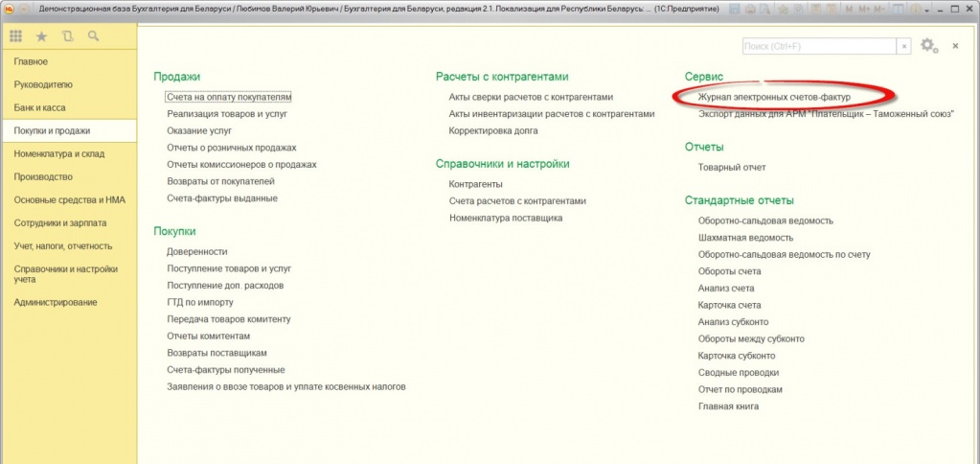Open Поступление товаров и услуг
This screenshot has height=464, width=980.
[228, 269]
